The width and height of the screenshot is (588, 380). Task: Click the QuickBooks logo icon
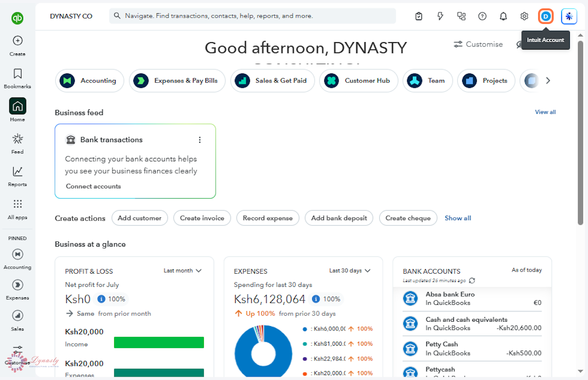(x=18, y=18)
